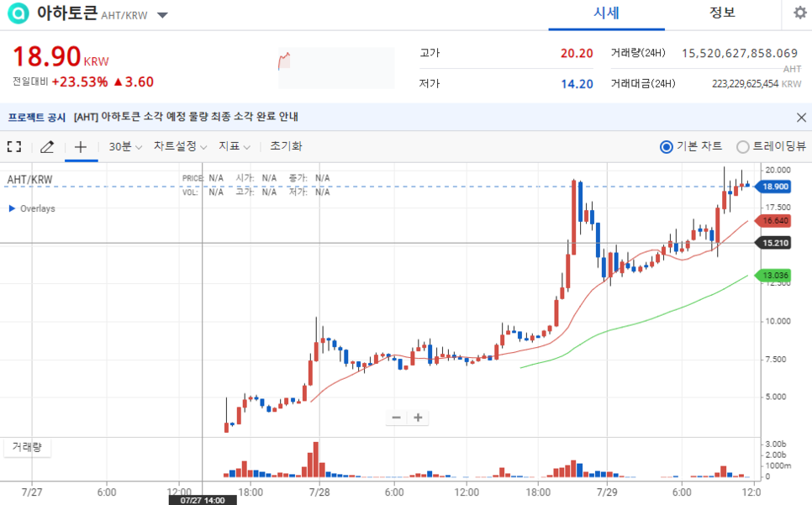
Task: Click the 프로젝트 공시 label
Action: tap(37, 118)
